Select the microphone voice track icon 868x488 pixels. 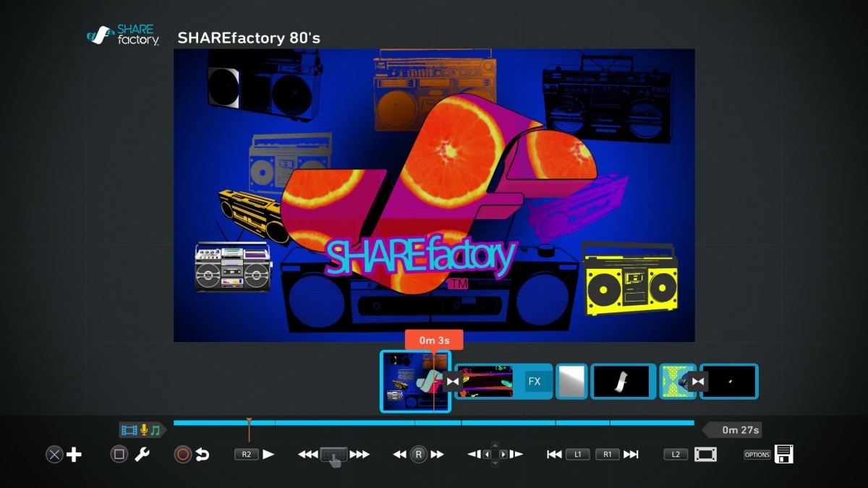coord(142,429)
